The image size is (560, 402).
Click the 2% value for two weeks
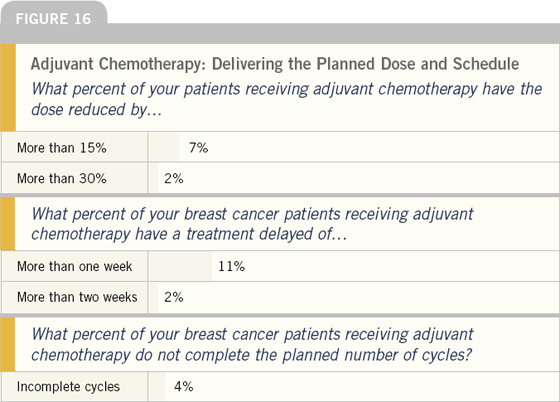174,297
